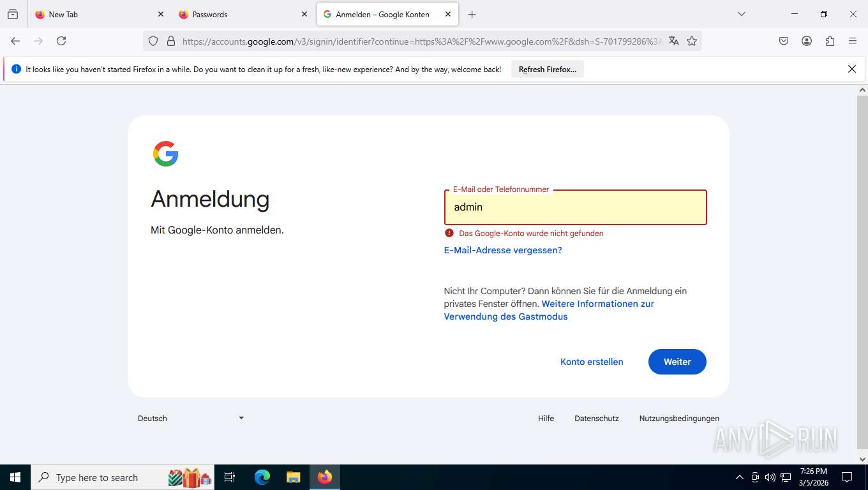
Task: Open the Hilfe link
Action: pos(546,419)
